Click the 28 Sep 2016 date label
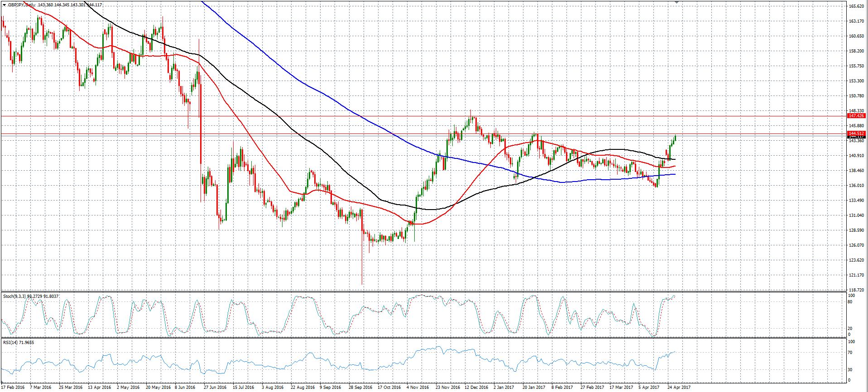 360,387
